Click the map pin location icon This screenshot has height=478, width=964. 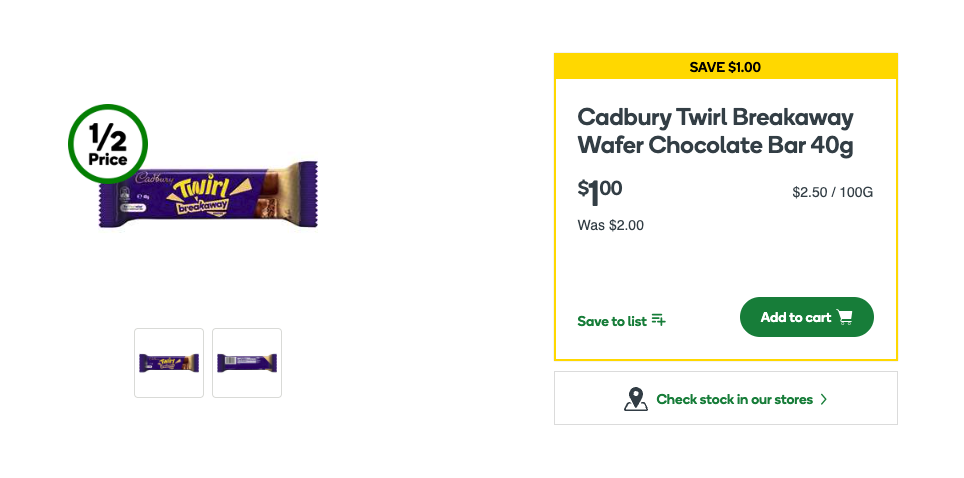636,399
